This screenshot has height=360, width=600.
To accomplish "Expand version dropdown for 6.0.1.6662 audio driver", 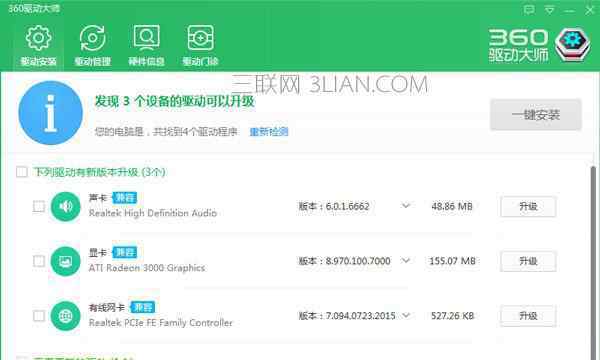I will (x=406, y=206).
